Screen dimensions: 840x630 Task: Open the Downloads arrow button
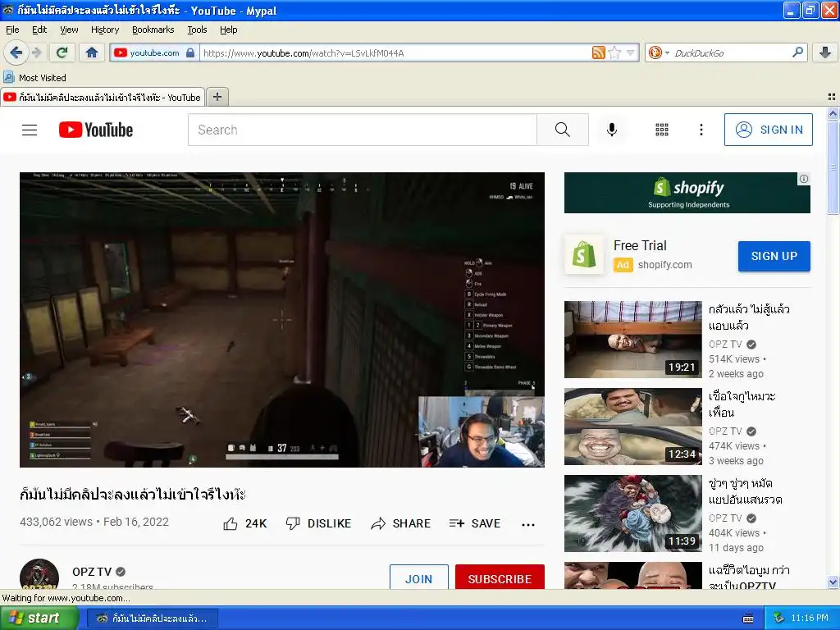point(825,52)
